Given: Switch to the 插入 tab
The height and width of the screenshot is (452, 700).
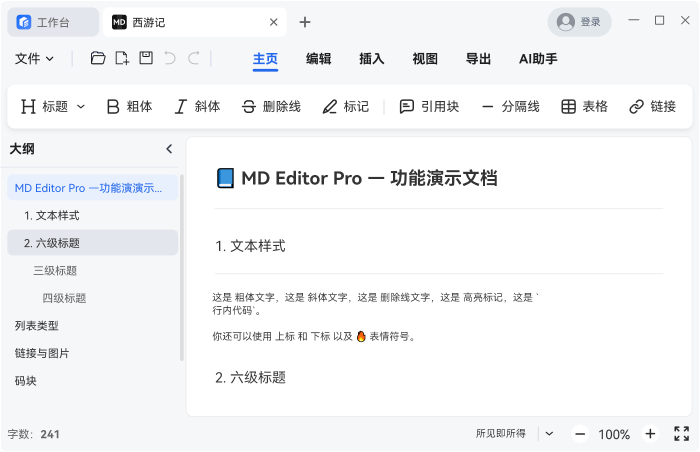Looking at the screenshot, I should [x=371, y=59].
